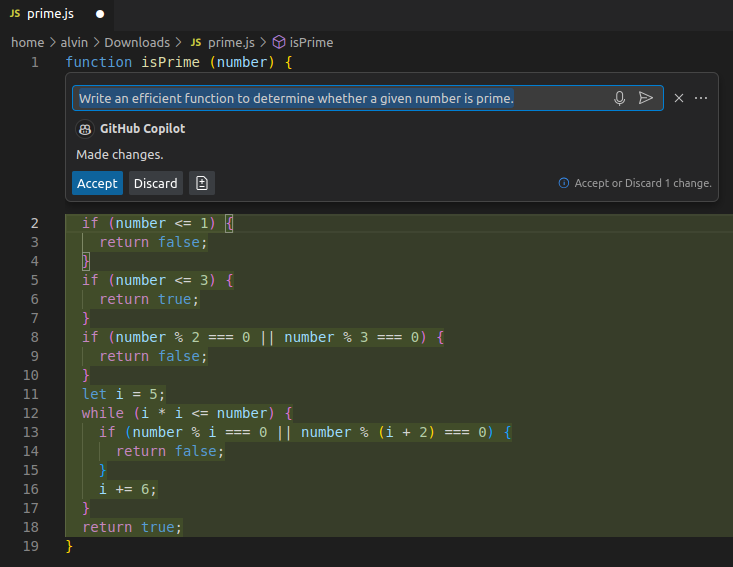
Task: Expand the alvin breadcrumb segment
Action: point(76,43)
